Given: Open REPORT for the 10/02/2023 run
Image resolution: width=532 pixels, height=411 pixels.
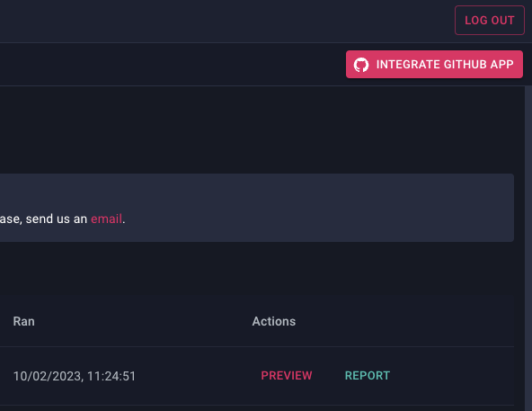Looking at the screenshot, I should tap(368, 376).
